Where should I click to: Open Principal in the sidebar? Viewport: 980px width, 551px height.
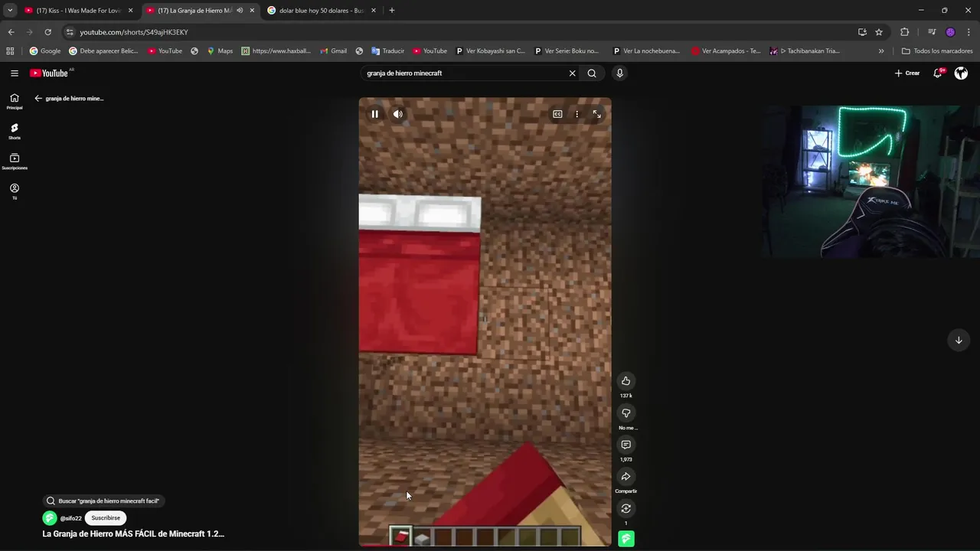point(15,101)
